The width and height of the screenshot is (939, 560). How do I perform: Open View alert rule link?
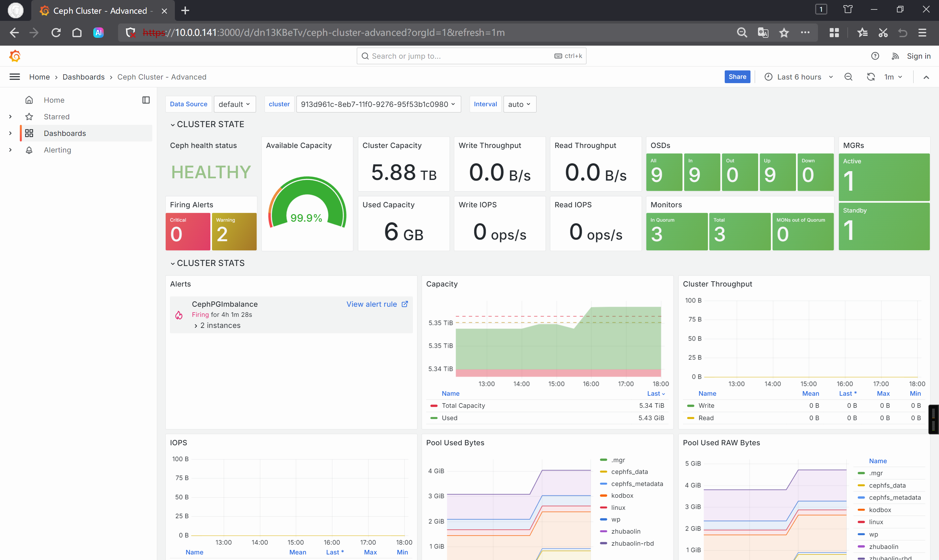click(x=371, y=304)
